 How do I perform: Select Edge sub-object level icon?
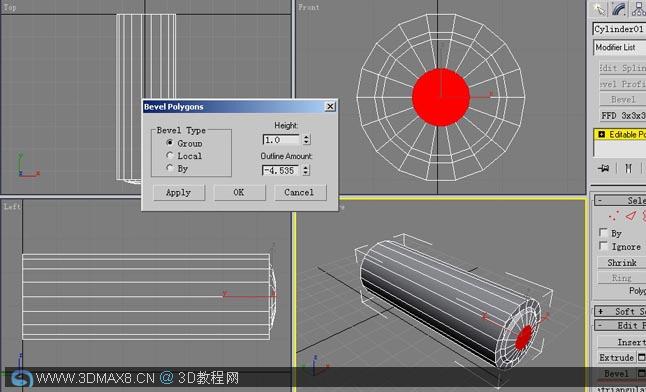631,216
